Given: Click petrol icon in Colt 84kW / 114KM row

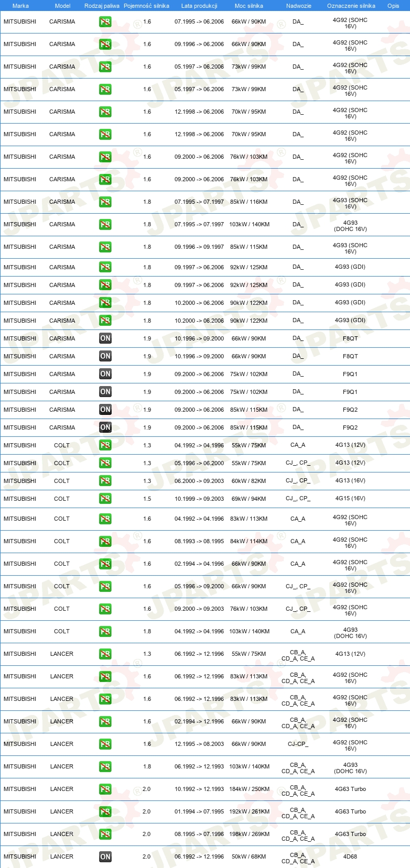Looking at the screenshot, I should [x=105, y=542].
